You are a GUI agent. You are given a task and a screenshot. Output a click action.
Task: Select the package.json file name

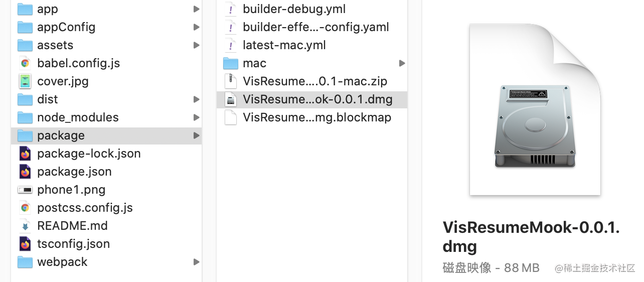(x=74, y=172)
